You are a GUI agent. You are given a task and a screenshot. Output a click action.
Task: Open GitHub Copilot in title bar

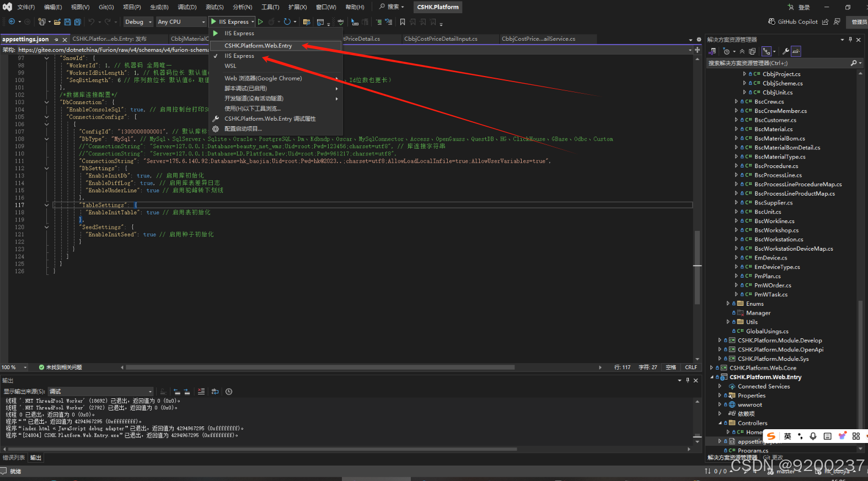click(793, 21)
